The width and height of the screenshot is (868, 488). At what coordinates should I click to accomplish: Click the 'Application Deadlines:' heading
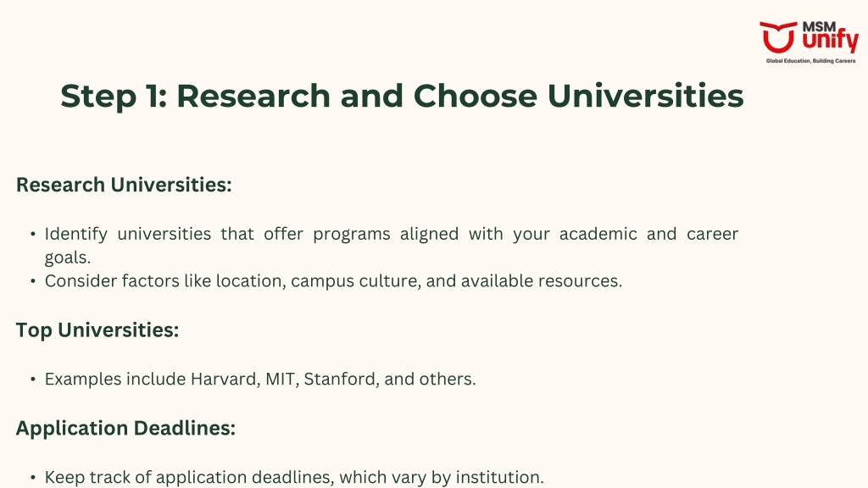pos(125,428)
